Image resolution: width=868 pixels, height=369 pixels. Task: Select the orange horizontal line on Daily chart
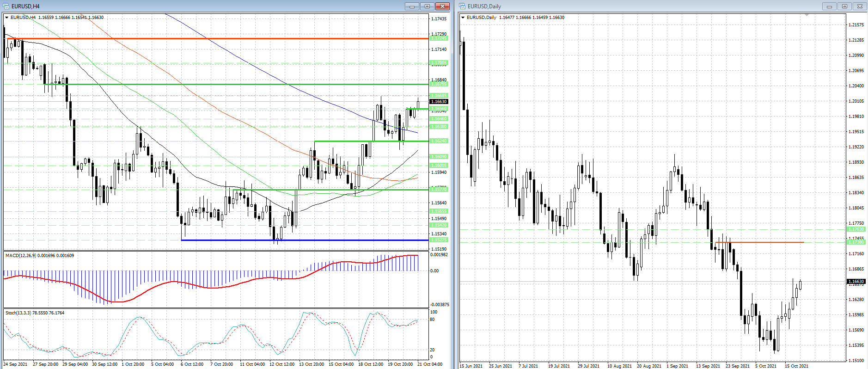click(759, 242)
